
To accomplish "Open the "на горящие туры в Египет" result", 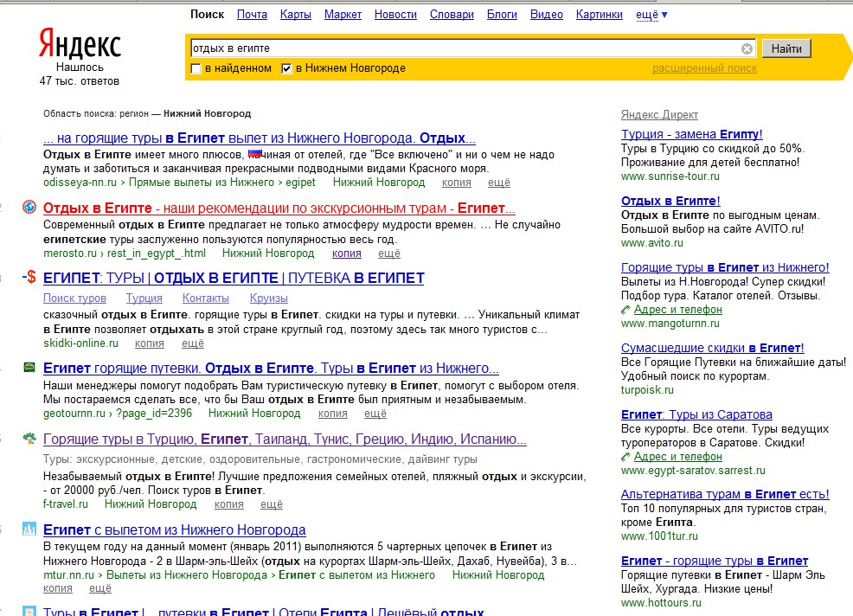I will tap(260, 138).
